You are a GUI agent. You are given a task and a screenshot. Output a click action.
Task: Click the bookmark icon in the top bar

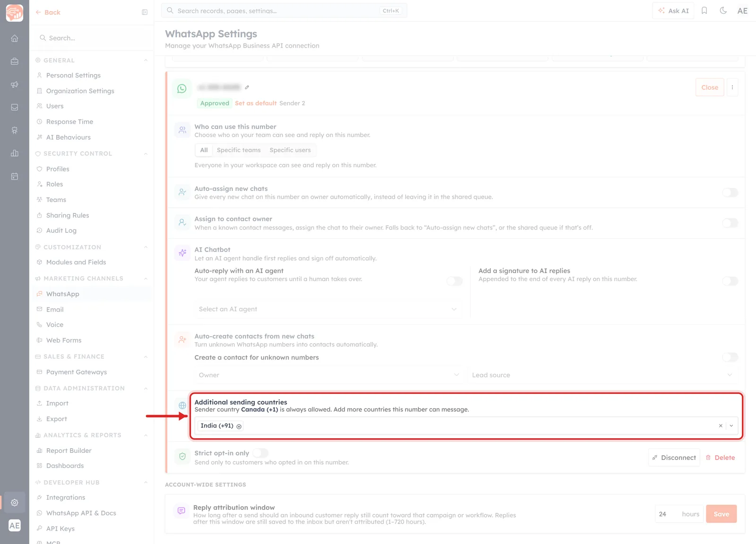click(x=704, y=10)
